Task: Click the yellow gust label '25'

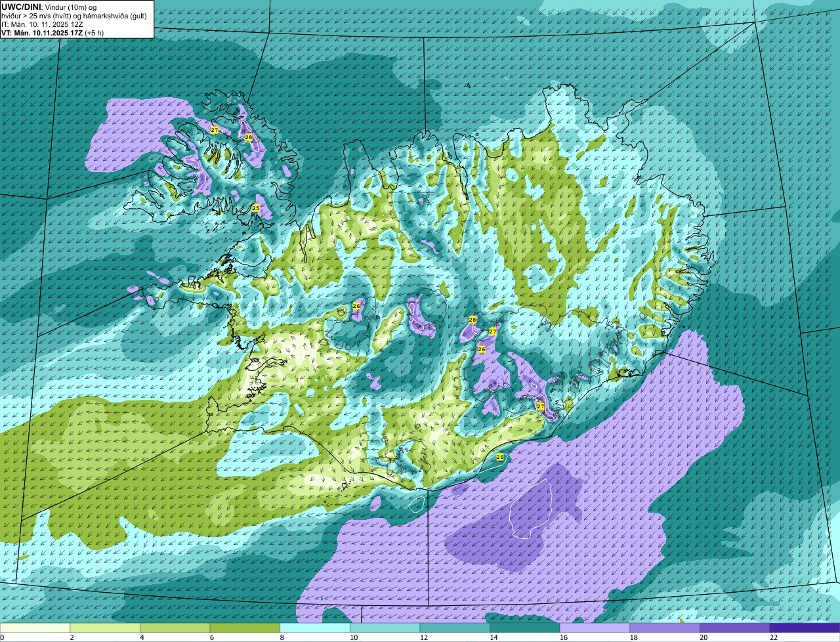Action: [x=256, y=208]
